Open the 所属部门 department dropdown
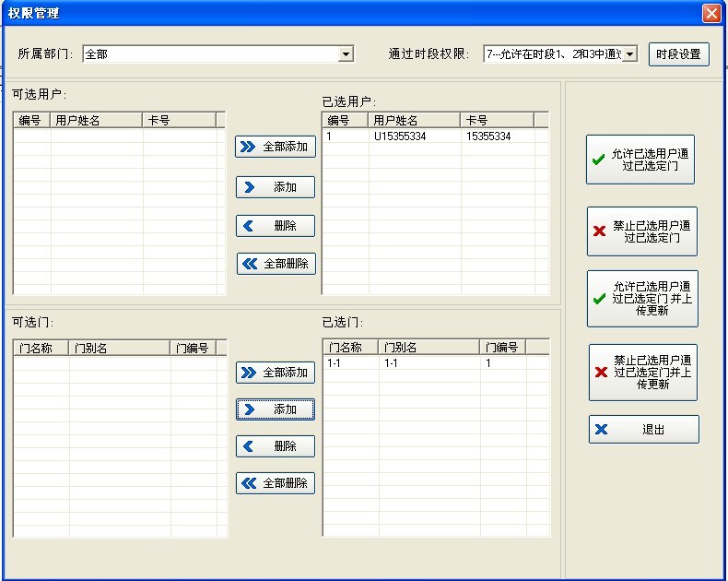Viewport: 728px width, 581px height. point(346,54)
